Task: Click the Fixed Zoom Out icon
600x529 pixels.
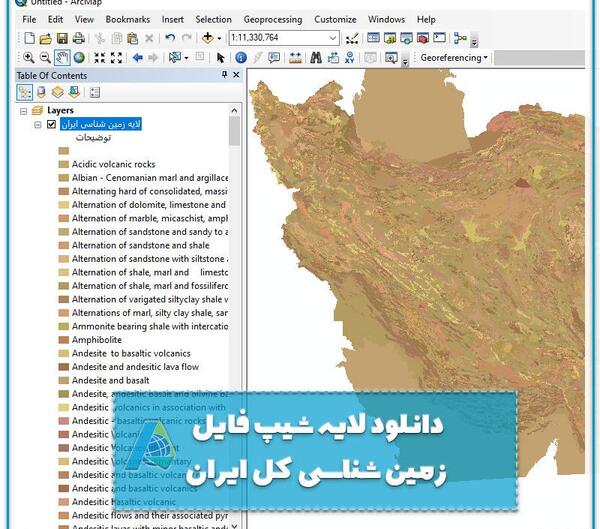Action: [x=116, y=58]
